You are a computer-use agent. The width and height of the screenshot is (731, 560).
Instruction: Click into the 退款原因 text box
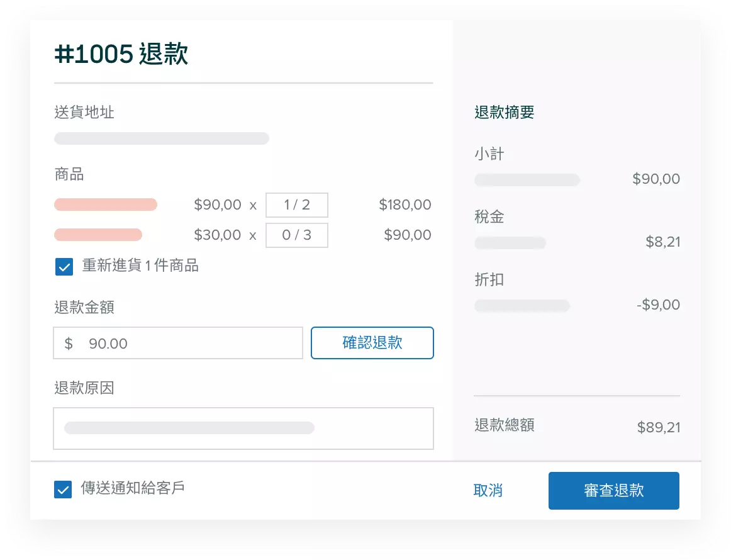coord(243,428)
